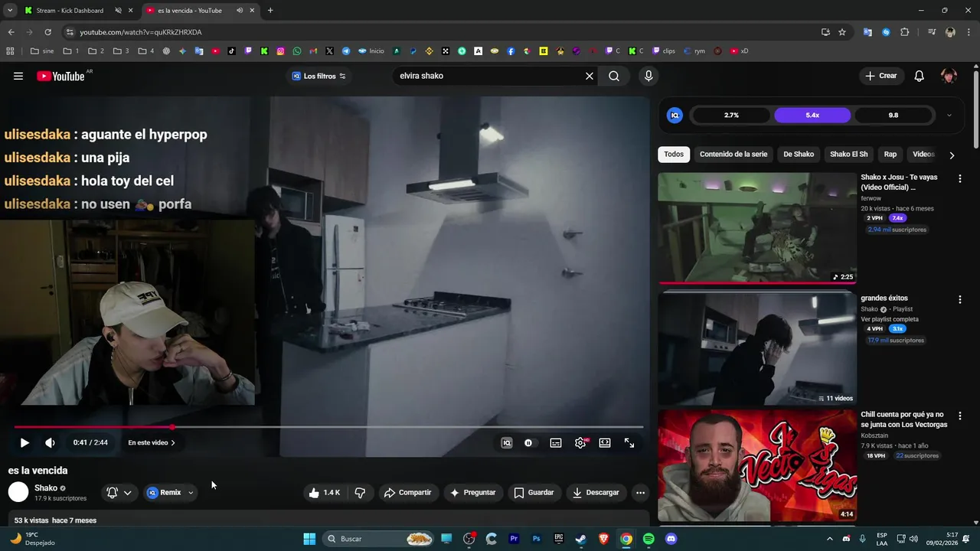
Task: Expand the Remix dropdown arrow
Action: click(x=191, y=493)
